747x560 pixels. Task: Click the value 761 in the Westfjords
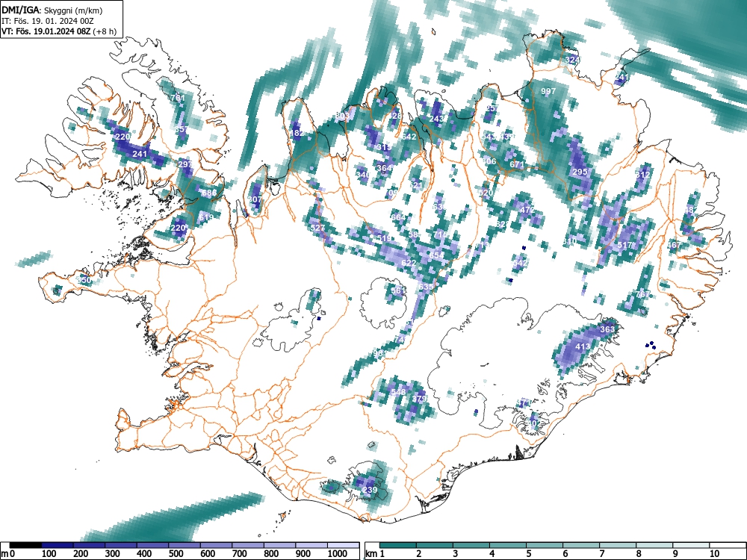(177, 98)
